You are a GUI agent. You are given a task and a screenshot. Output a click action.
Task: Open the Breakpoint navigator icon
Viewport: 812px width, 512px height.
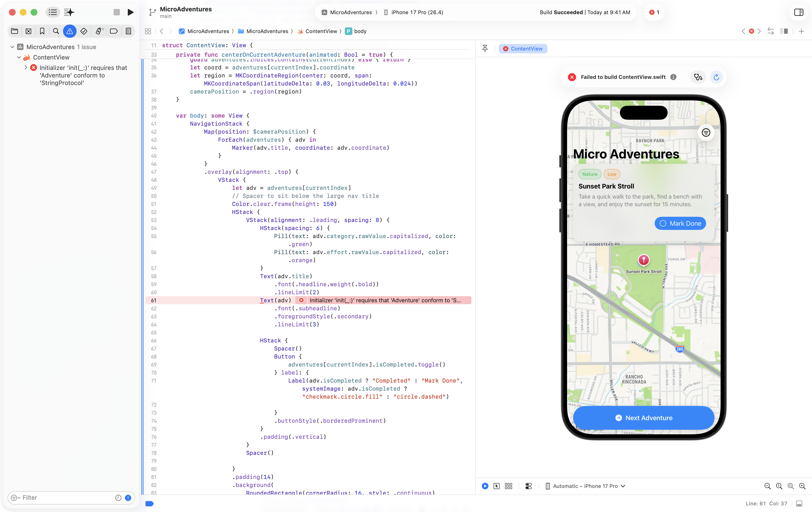pyautogui.click(x=114, y=31)
